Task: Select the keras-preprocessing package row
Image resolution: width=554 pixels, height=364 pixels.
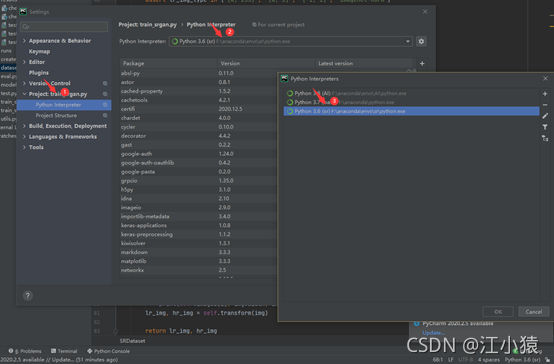Action: [x=198, y=234]
